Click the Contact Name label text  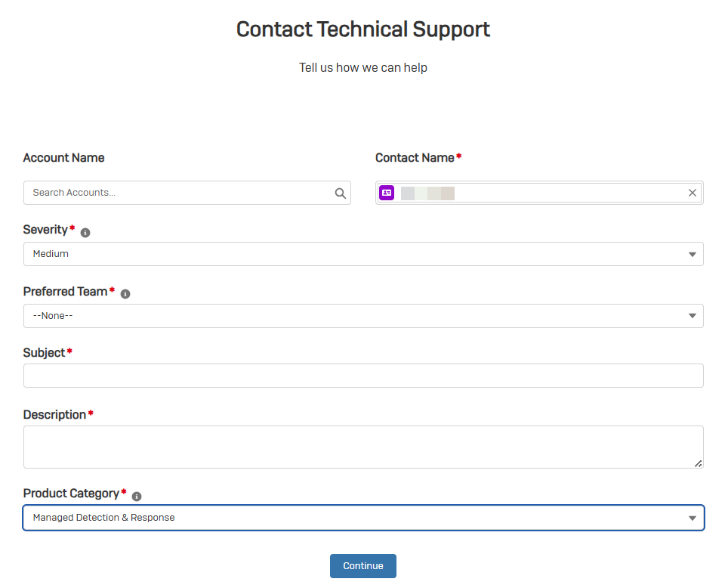click(415, 158)
